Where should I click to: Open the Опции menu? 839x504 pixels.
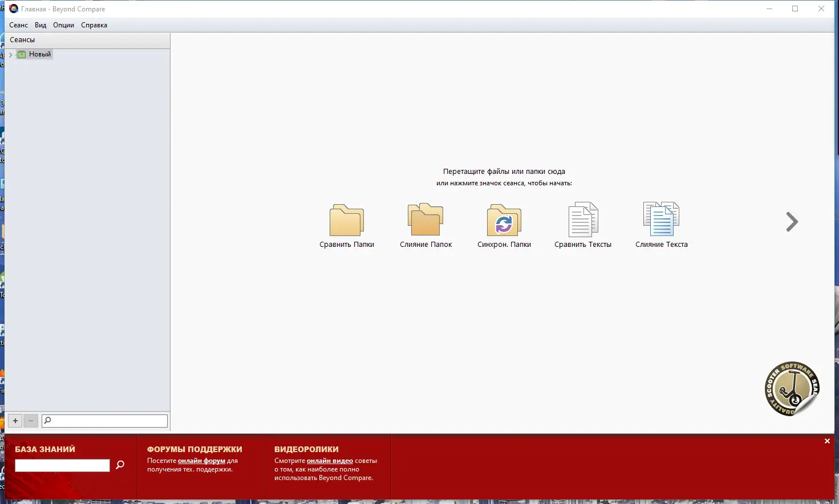pos(63,25)
